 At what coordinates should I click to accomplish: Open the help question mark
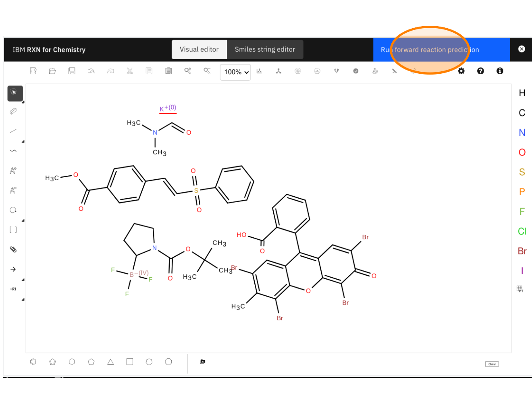480,71
